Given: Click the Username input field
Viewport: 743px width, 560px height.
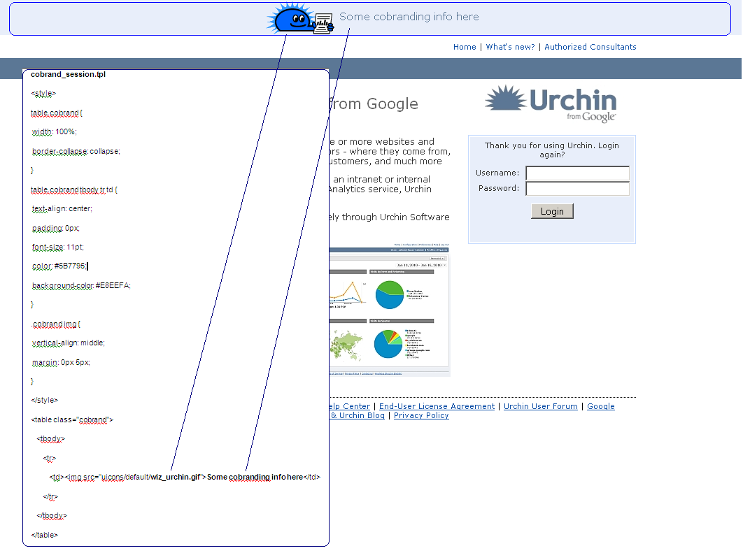Looking at the screenshot, I should (577, 173).
